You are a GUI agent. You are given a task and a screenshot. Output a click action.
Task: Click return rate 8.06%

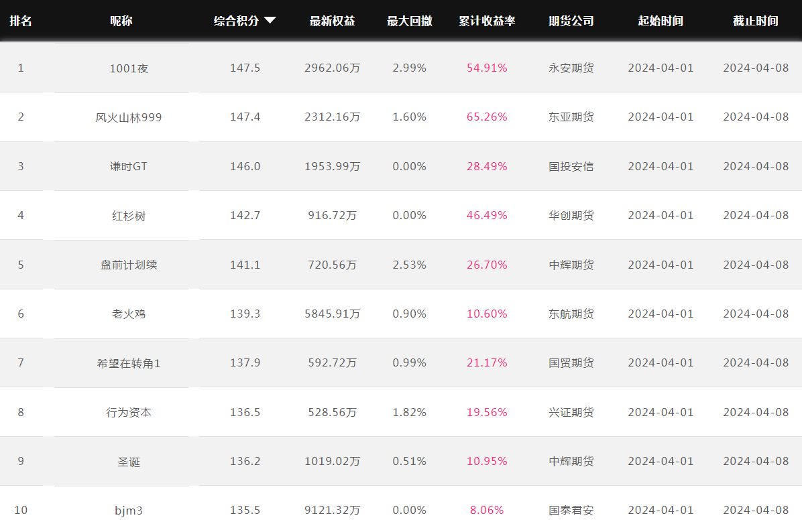click(487, 510)
